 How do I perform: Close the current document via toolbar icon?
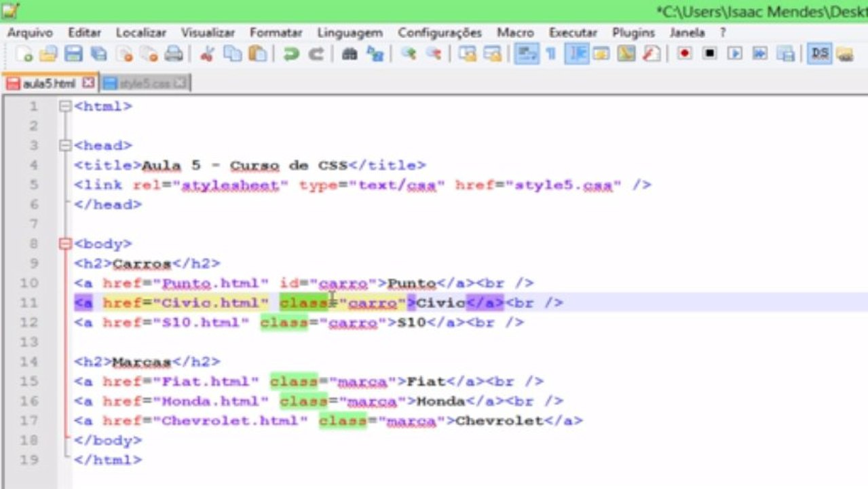click(x=124, y=54)
